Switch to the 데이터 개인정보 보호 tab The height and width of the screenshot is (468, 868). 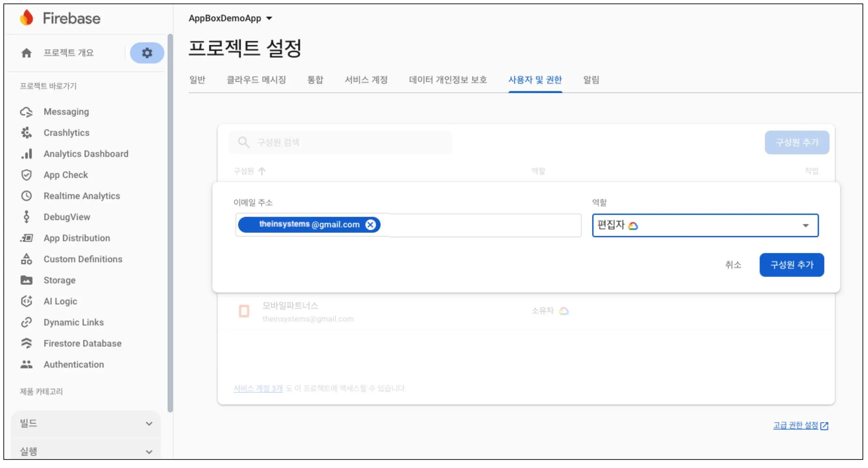[448, 80]
